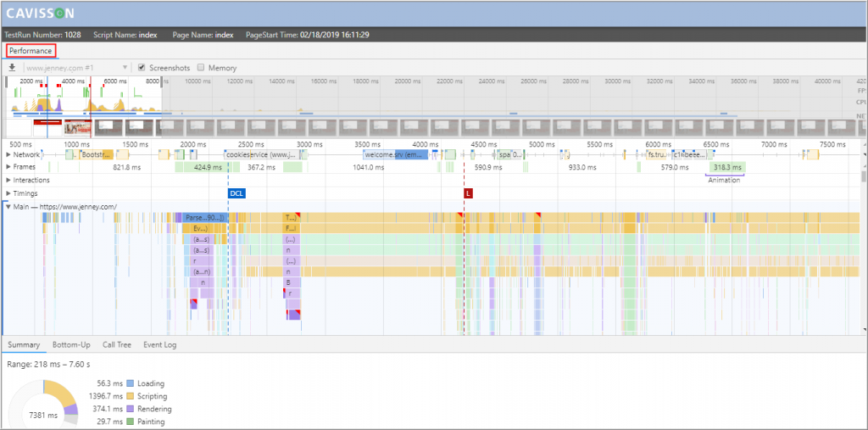Select the welcome.srv network request bar
The height and width of the screenshot is (430, 868).
pyautogui.click(x=395, y=154)
